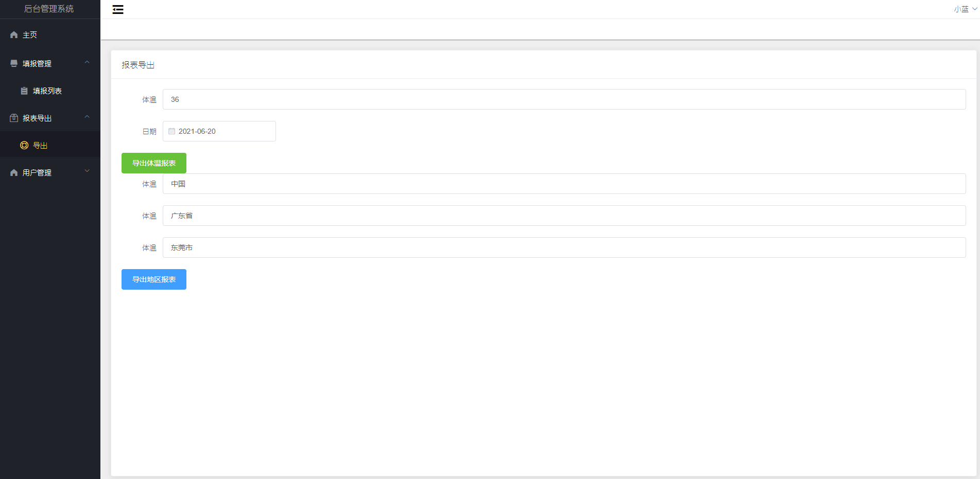Screen dimensions: 980x479
Task: Click the 填报列表 clipboard icon
Action: 24,91
